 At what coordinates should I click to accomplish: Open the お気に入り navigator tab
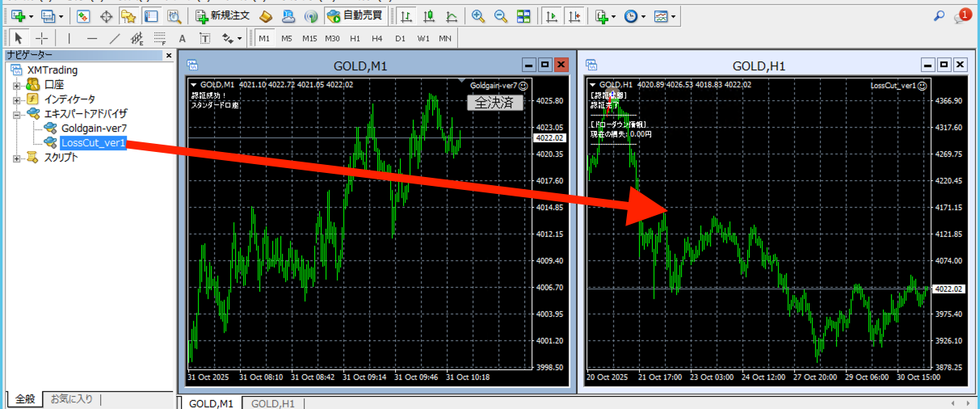pos(71,398)
